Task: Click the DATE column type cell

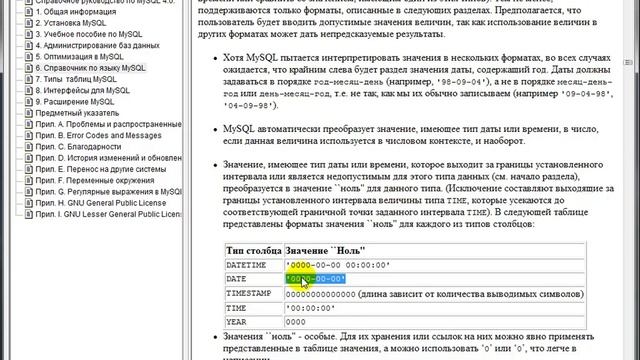Action: [254, 279]
